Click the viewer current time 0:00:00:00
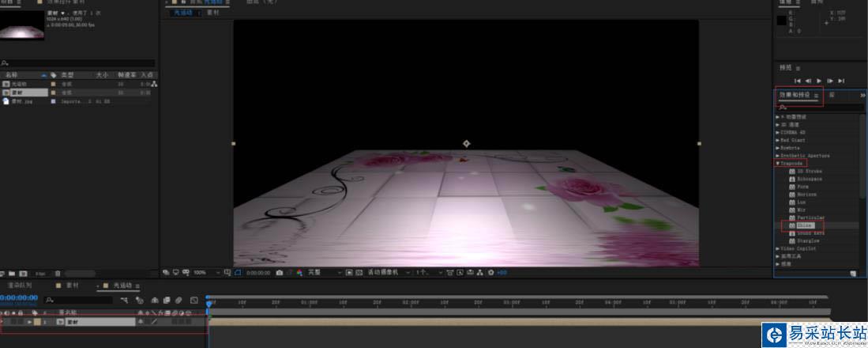Viewport: 868px width, 348px height. click(258, 273)
